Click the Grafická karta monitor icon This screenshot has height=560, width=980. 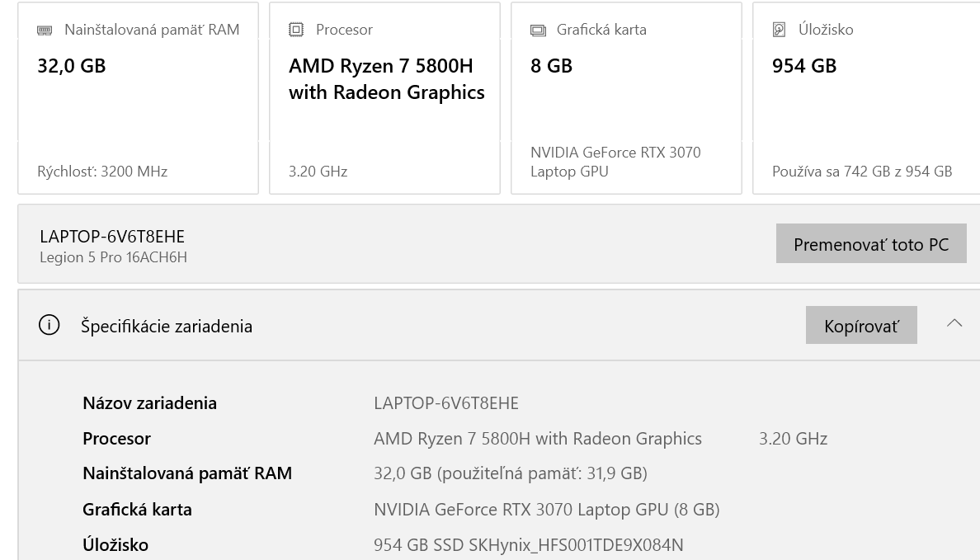(x=538, y=31)
